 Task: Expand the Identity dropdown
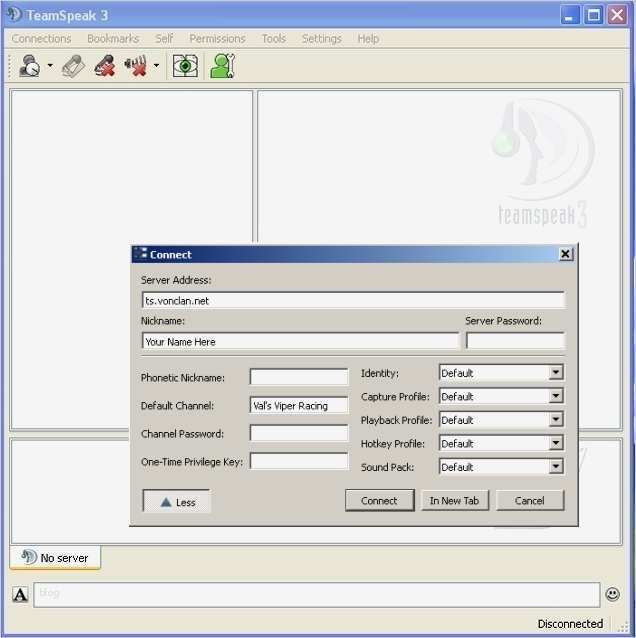pos(555,372)
